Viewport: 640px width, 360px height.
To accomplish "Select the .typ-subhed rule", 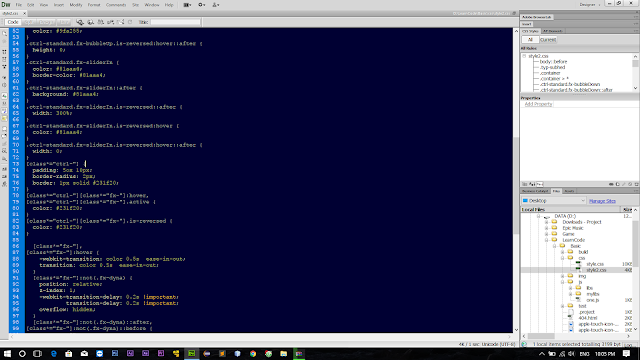I will 552,67.
